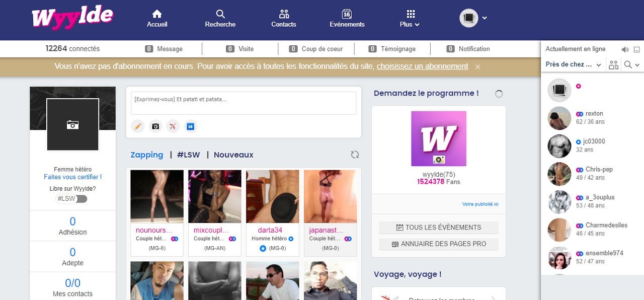Screen dimensions: 644x300
Task: Open the Wyylde logo home link
Action: tap(72, 18)
